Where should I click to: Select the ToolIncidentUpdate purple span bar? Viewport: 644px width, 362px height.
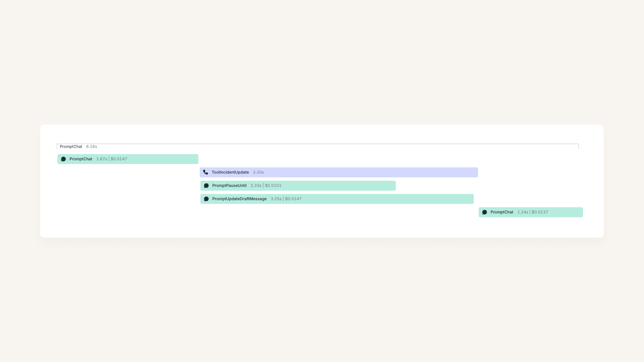339,172
